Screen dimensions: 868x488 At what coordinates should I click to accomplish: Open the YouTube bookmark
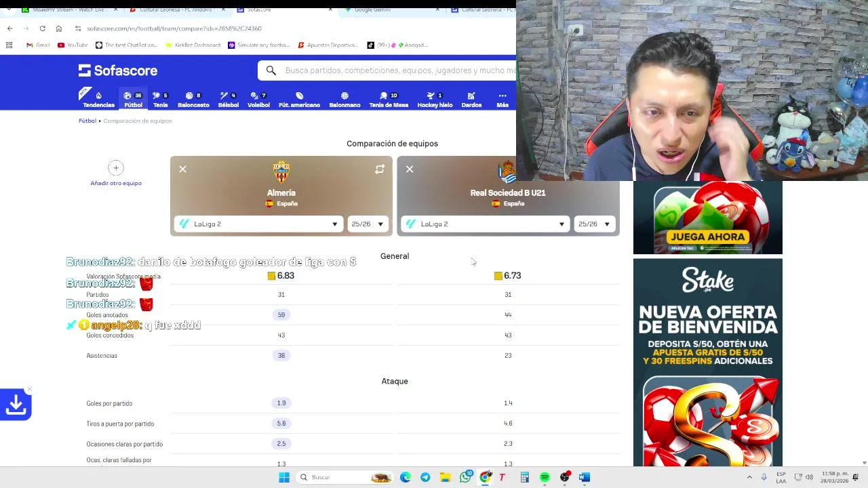pyautogui.click(x=73, y=45)
